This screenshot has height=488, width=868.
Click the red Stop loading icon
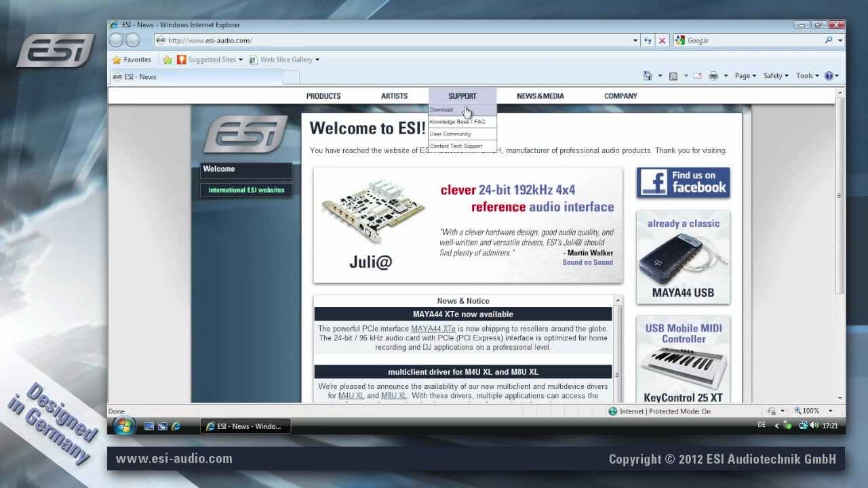(663, 41)
